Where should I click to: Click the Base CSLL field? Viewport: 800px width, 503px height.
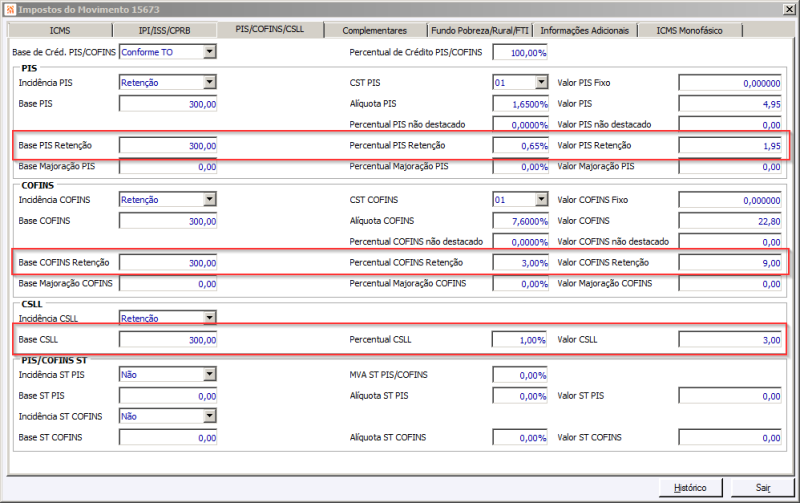pyautogui.click(x=168, y=340)
